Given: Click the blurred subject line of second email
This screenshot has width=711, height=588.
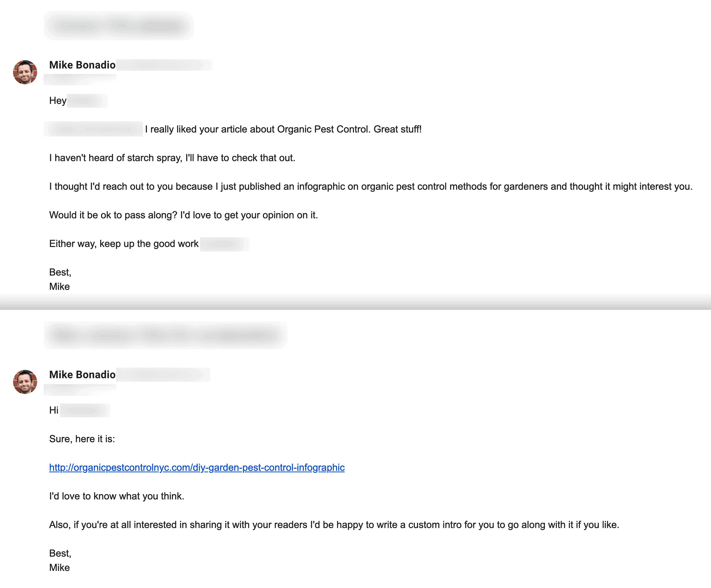Looking at the screenshot, I should coord(166,335).
